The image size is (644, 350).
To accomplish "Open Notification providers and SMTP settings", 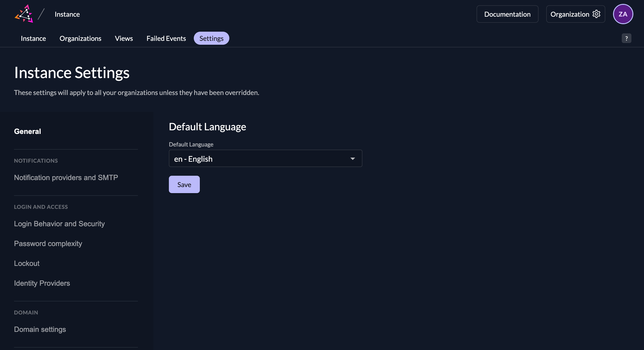I will coord(66,177).
